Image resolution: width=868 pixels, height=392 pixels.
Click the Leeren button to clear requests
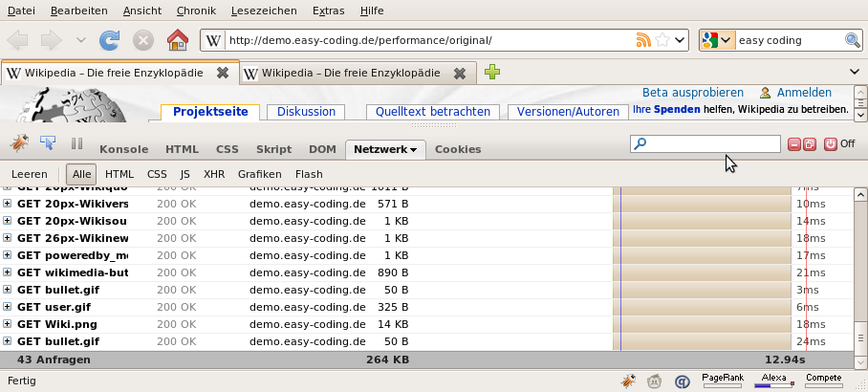[29, 174]
